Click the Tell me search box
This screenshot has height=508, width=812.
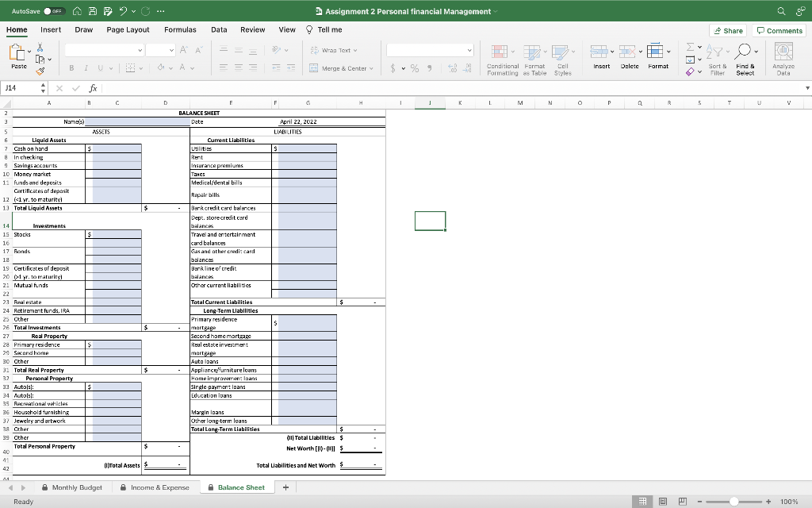point(324,29)
